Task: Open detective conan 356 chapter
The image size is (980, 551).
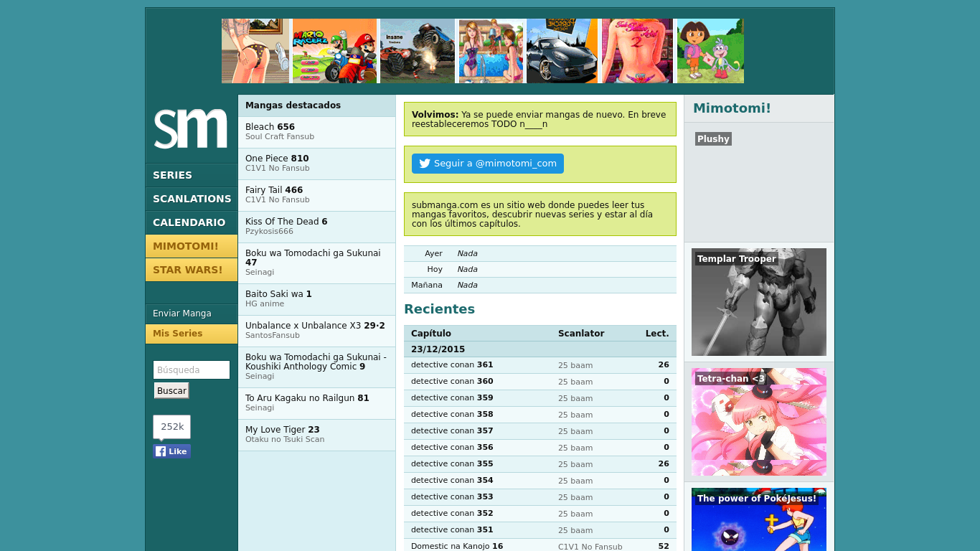Action: pos(452,448)
